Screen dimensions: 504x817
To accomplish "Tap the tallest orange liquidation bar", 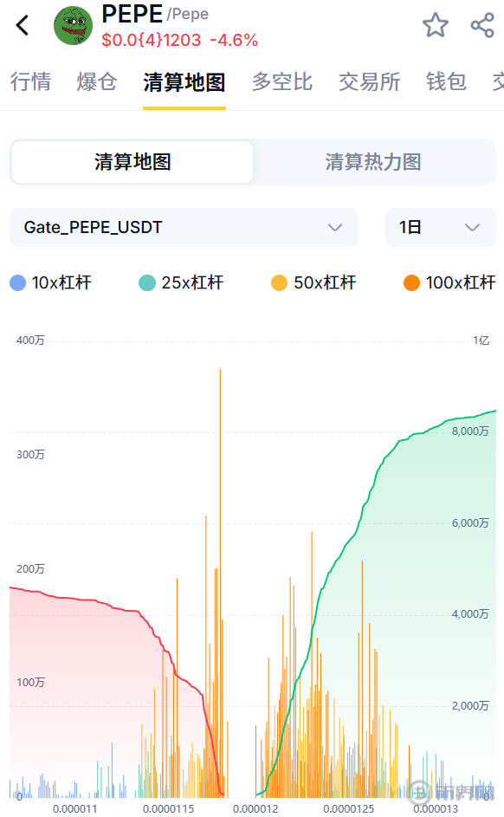I will tap(220, 582).
